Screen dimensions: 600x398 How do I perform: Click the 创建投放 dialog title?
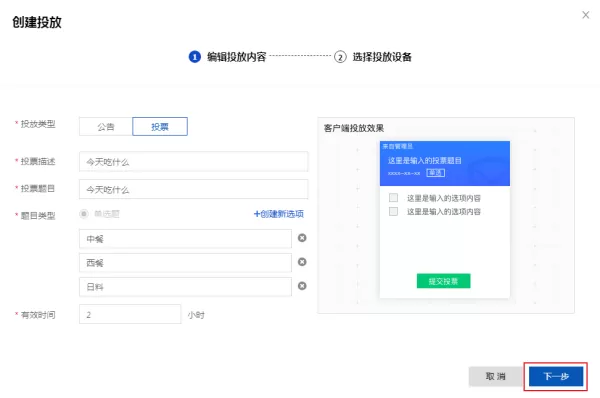pyautogui.click(x=37, y=22)
